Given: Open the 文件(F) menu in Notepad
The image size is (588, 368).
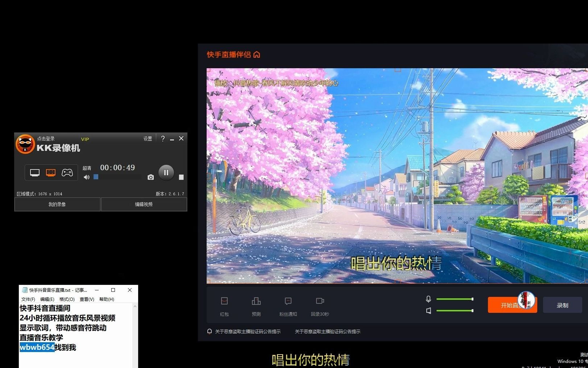Looking at the screenshot, I should (28, 299).
